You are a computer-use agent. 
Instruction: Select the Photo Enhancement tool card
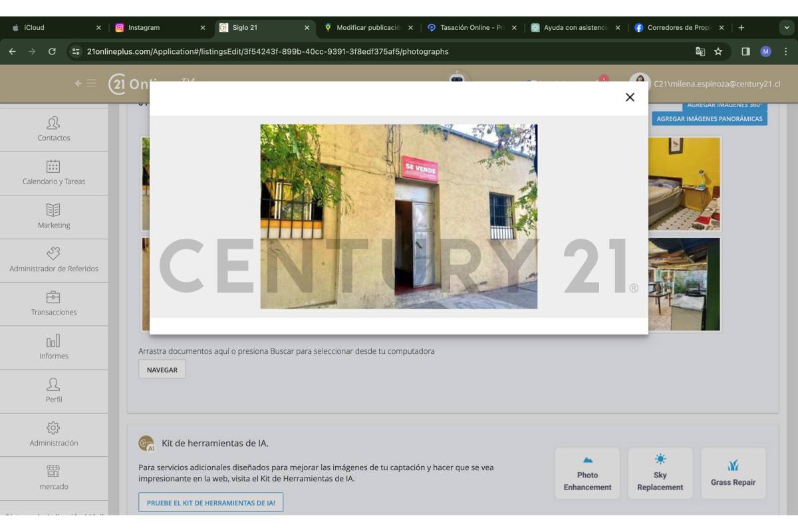pos(587,473)
